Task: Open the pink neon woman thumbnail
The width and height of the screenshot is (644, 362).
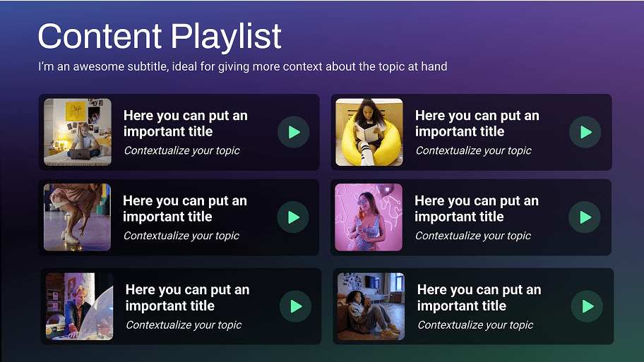Action: pyautogui.click(x=368, y=217)
